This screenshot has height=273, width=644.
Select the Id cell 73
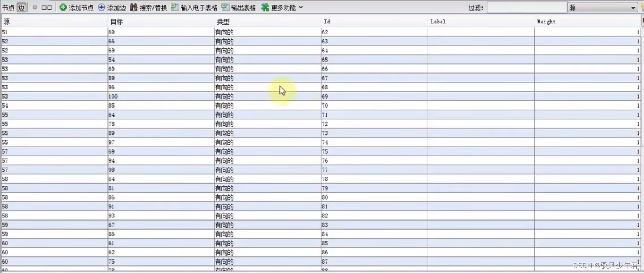tap(374, 133)
